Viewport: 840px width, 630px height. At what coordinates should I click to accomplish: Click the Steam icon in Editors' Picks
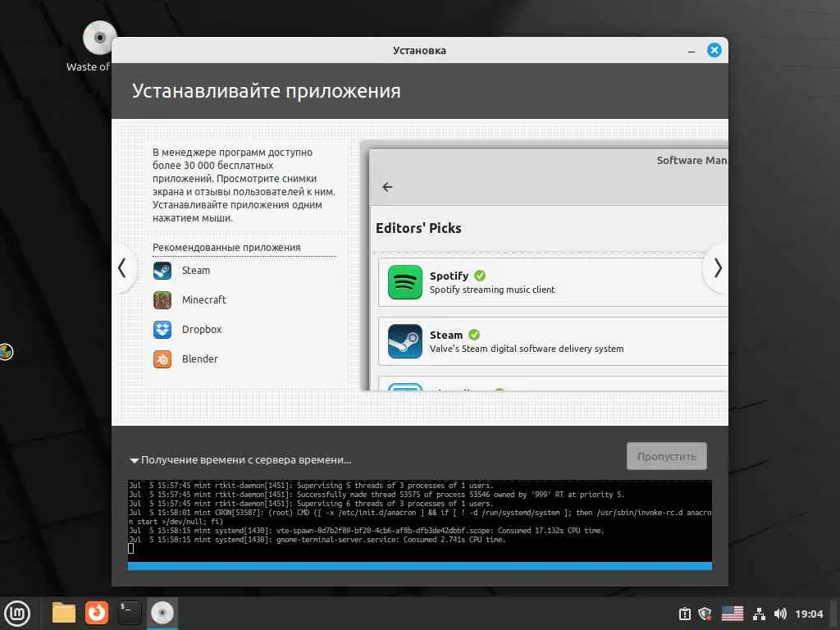click(405, 341)
